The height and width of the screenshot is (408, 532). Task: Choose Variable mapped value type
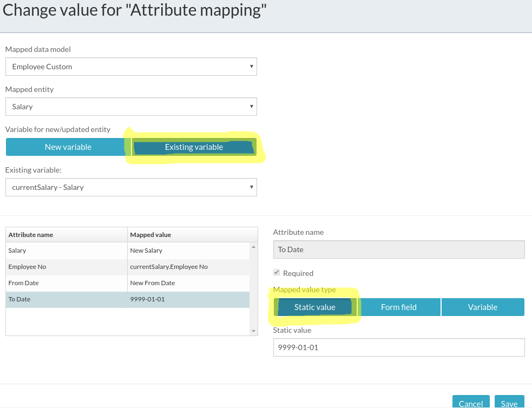click(483, 307)
